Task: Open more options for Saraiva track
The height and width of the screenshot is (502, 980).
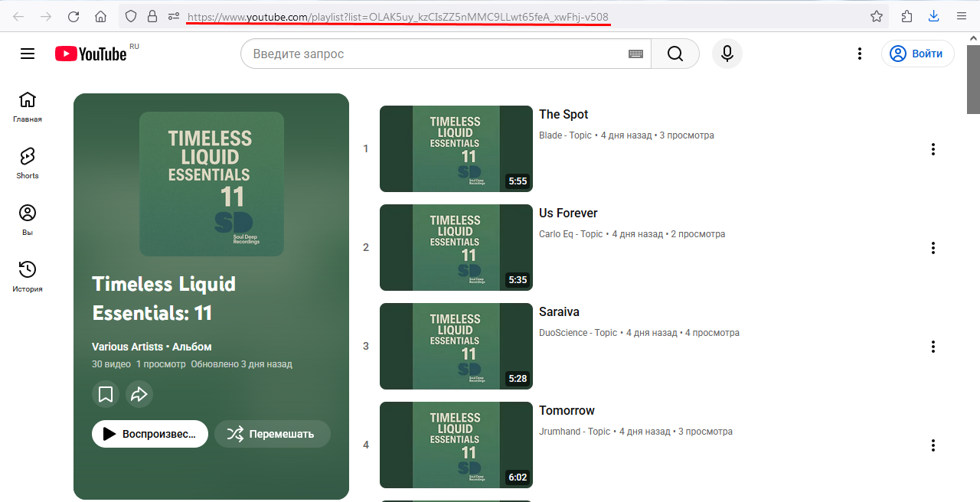Action: click(933, 347)
